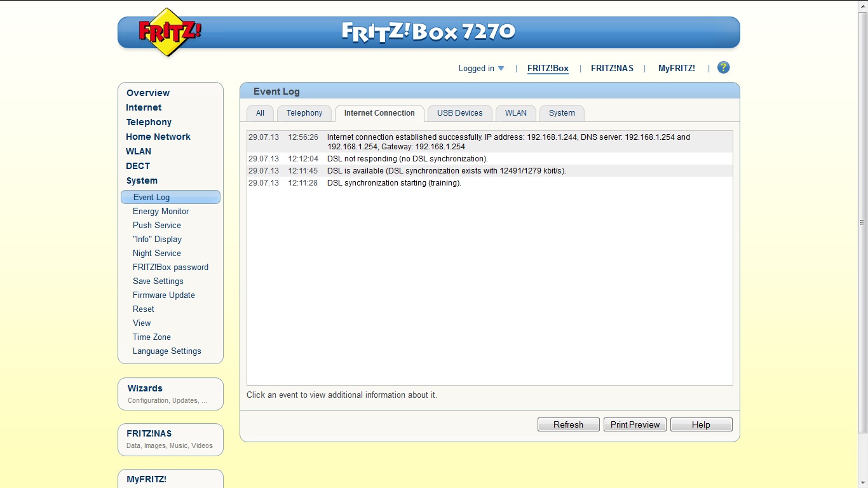Open the System event log tab

(562, 113)
